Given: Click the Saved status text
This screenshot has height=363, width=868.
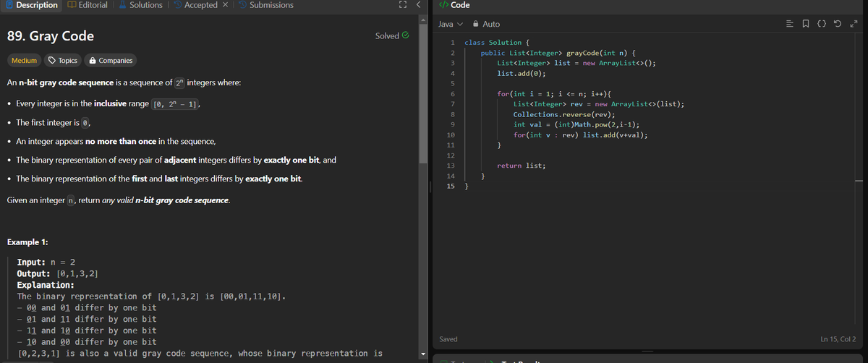Looking at the screenshot, I should [x=449, y=338].
